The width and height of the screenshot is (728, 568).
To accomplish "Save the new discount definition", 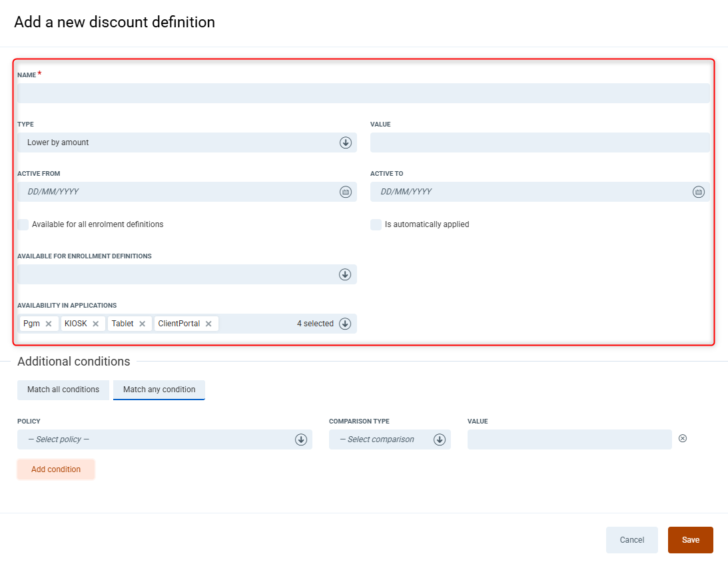I will click(x=690, y=540).
